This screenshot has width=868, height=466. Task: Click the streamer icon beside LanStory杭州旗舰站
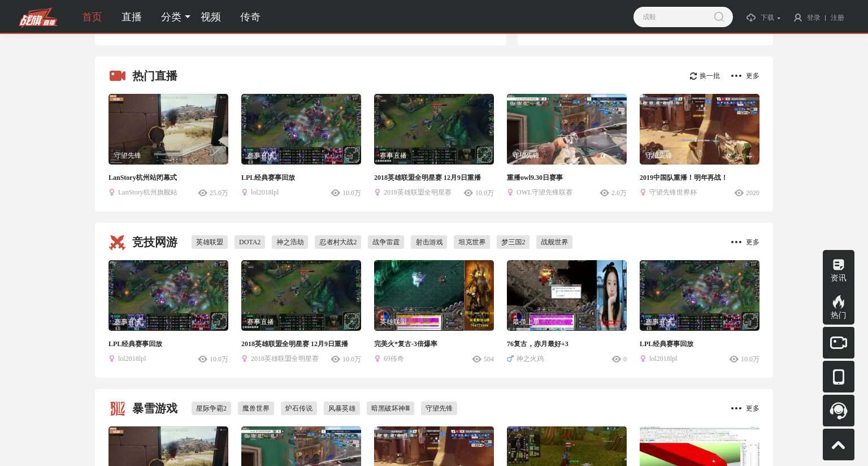pyautogui.click(x=112, y=192)
